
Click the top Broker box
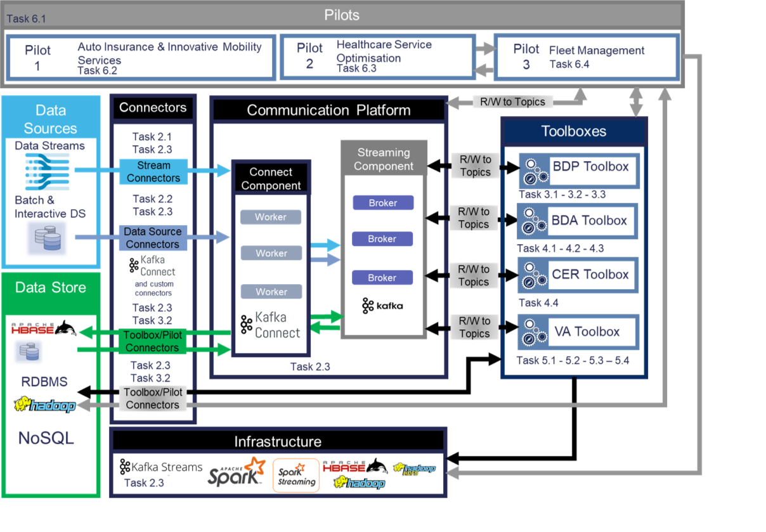(383, 203)
